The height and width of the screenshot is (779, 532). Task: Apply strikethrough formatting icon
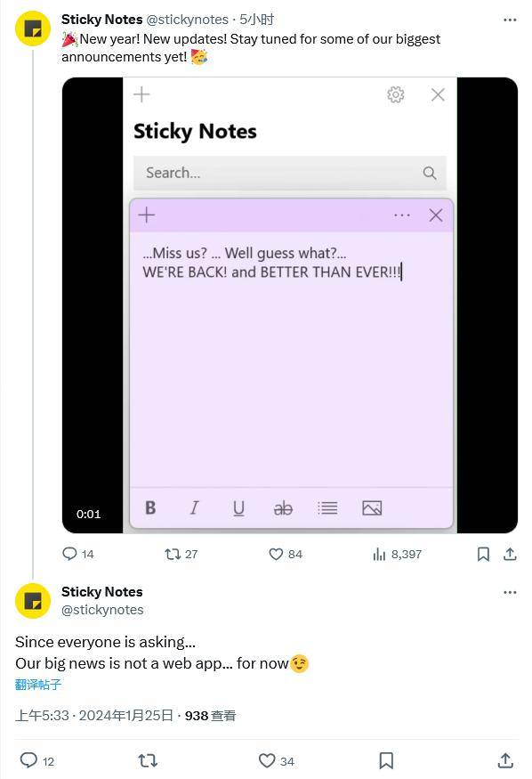click(x=283, y=508)
